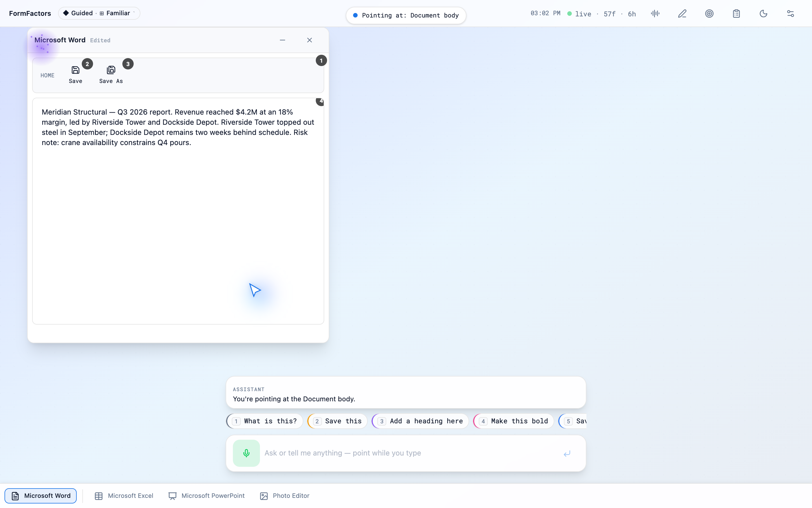Open the sliders settings icon
The image size is (812, 508).
coord(791,14)
